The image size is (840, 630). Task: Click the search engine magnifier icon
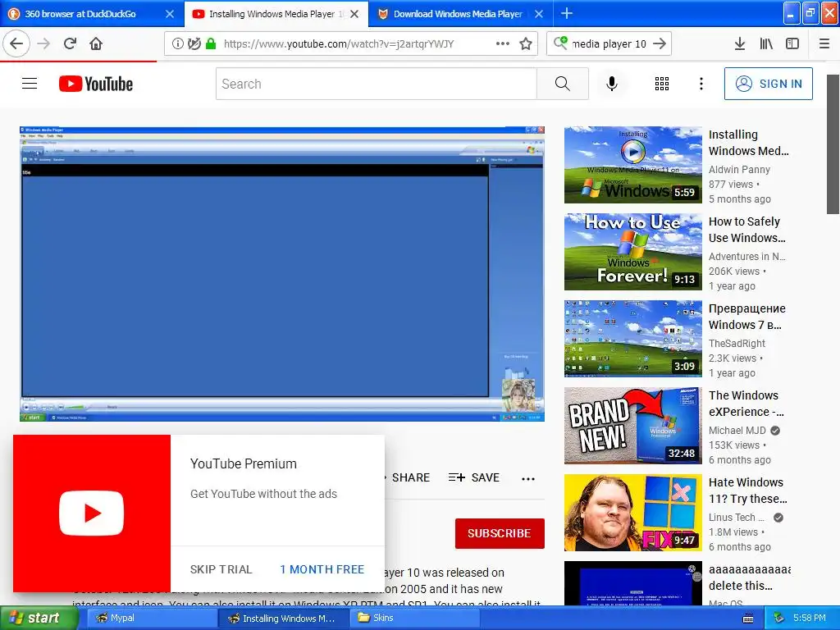pyautogui.click(x=560, y=43)
